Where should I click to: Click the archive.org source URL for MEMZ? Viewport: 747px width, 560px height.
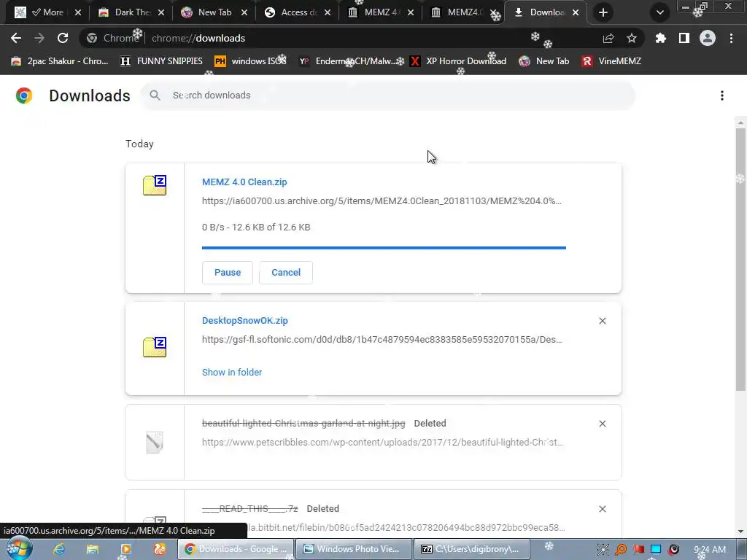coord(382,201)
